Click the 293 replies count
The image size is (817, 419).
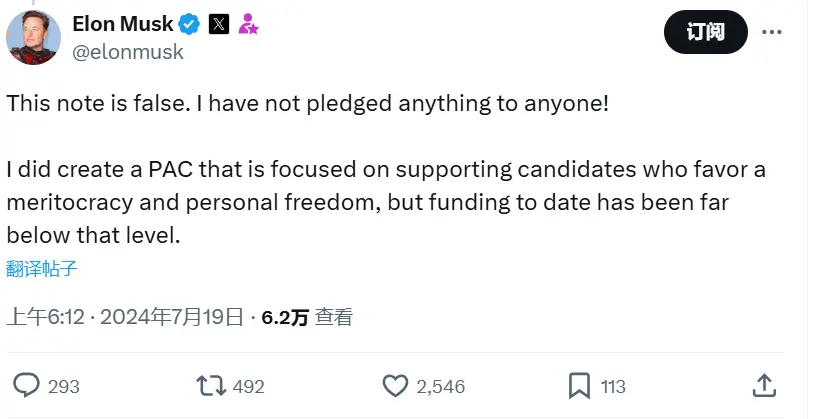pos(63,386)
